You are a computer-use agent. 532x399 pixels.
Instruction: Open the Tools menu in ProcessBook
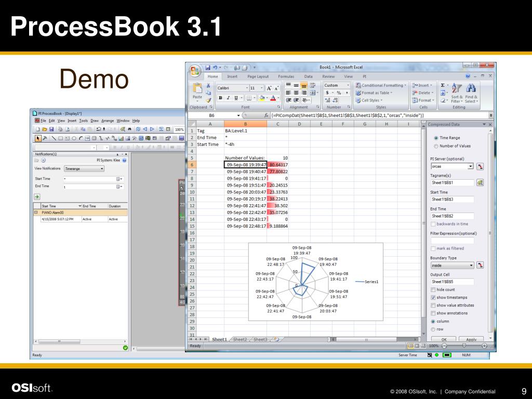[x=84, y=121]
